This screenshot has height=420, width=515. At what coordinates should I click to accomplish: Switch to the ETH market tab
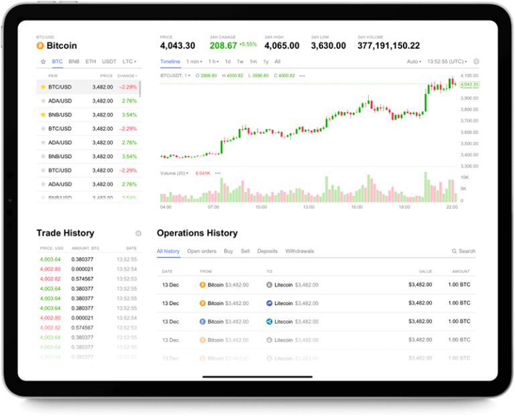pos(91,62)
